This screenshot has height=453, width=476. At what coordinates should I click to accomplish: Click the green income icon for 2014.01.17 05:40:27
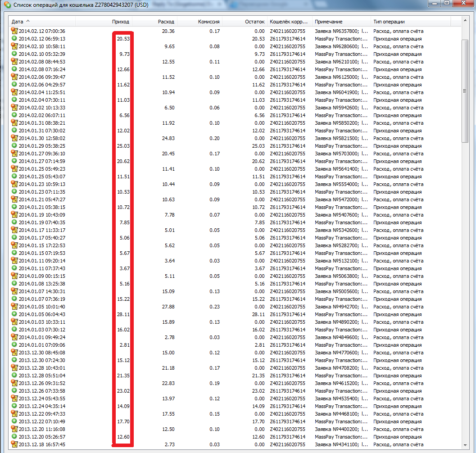[14, 237]
